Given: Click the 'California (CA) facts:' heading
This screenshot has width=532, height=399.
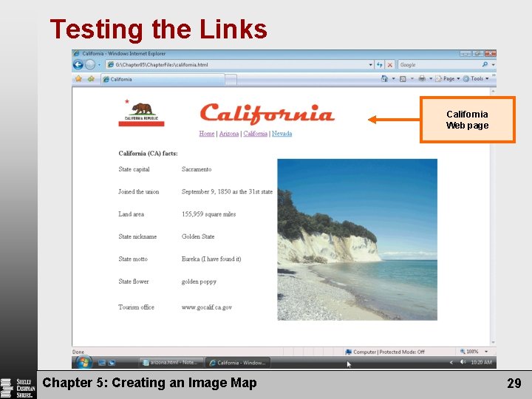Looking at the screenshot, I should tap(148, 154).
